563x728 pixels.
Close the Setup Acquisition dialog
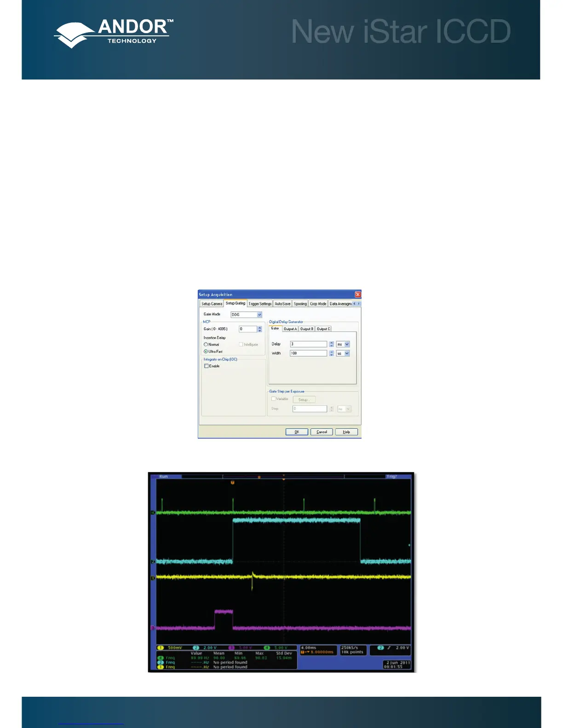tap(357, 295)
